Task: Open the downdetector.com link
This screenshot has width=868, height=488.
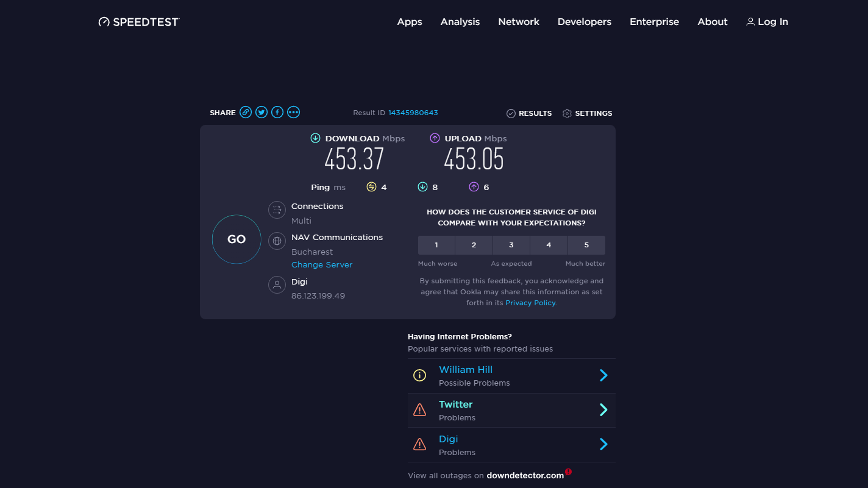Action: (x=525, y=476)
